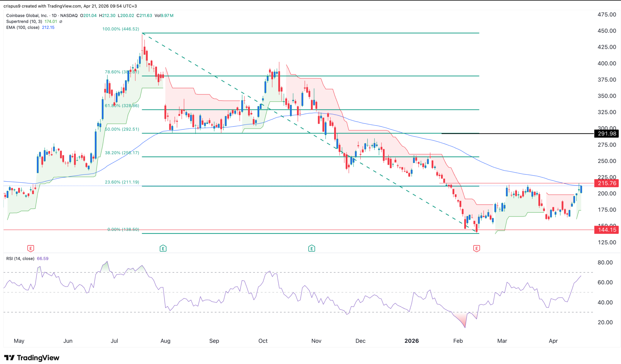
Task: Click the high price H212.30 readout
Action: click(107, 16)
